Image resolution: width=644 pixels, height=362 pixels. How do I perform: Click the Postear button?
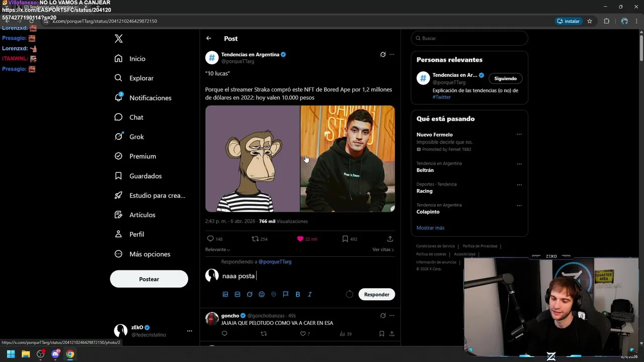[149, 279]
